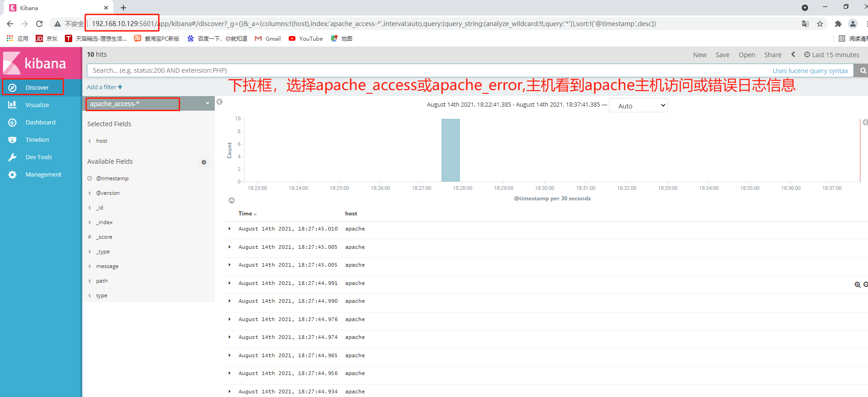Expand the 18:27:44.974 log row

click(229, 337)
